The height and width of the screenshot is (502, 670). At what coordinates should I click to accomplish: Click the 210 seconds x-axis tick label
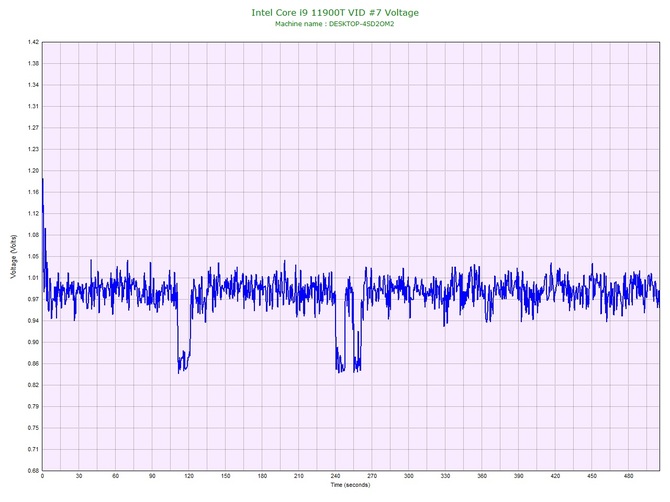pyautogui.click(x=299, y=476)
